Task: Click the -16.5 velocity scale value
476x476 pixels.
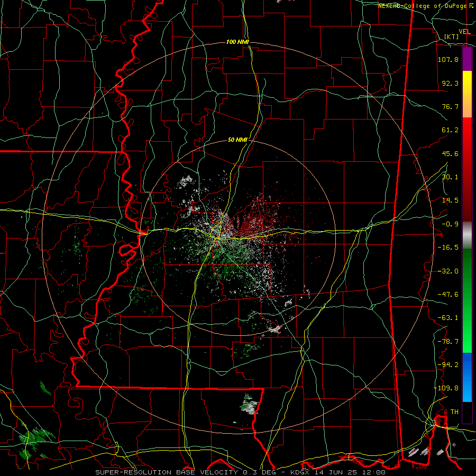Action: pos(448,248)
